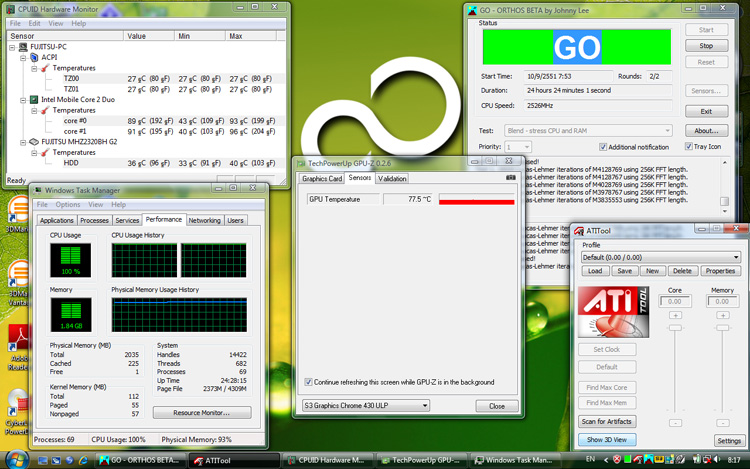Image resolution: width=750 pixels, height=469 pixels.
Task: Click the Orthos title bar icon
Action: tap(473, 10)
